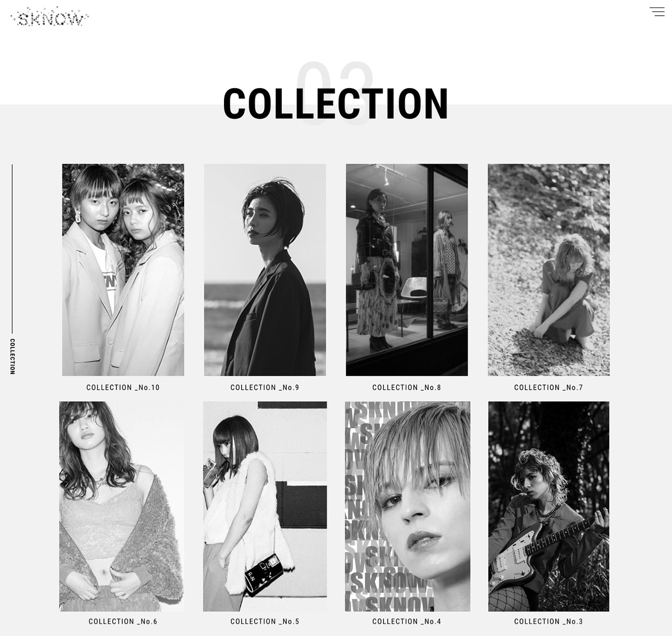The image size is (672, 636).
Task: View Collection No.4 SKNOW face close-up
Action: tap(408, 506)
